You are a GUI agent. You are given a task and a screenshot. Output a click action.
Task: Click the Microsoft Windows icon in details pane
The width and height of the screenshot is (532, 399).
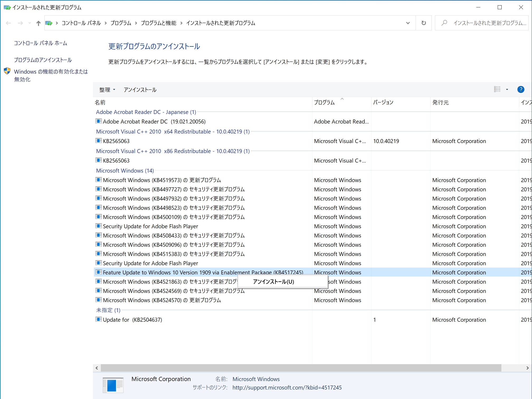[x=113, y=385]
